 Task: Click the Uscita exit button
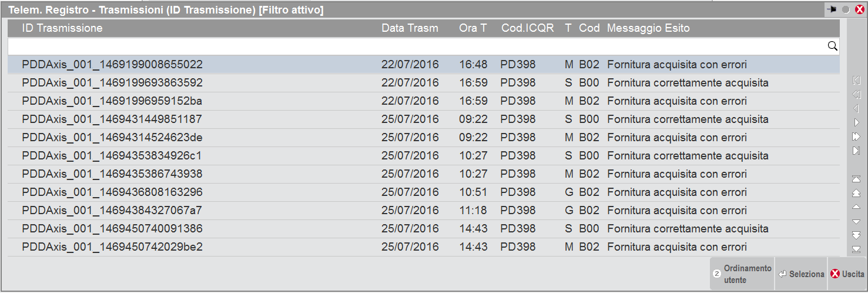pyautogui.click(x=847, y=274)
